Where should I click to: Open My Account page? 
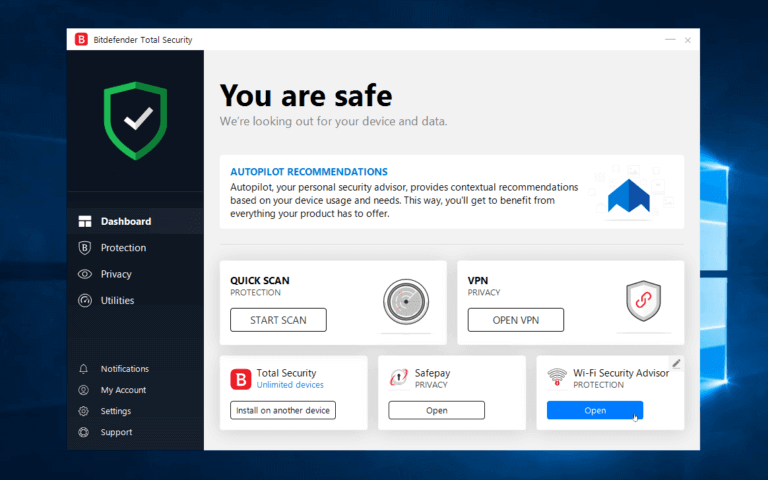click(x=123, y=390)
